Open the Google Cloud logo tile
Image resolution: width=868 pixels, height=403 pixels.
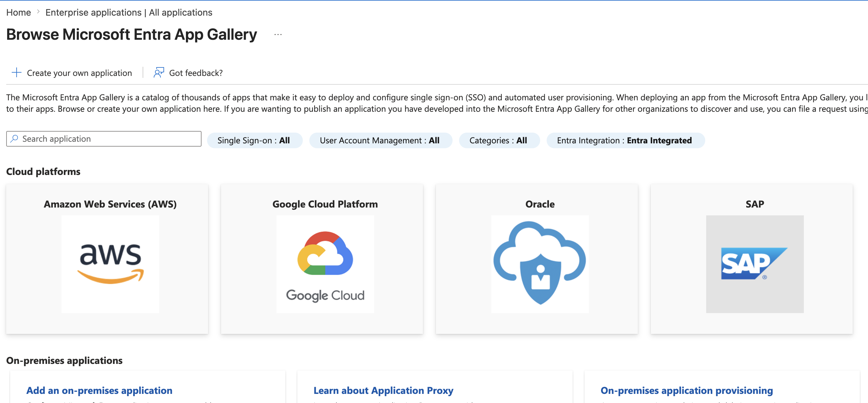[x=325, y=264]
